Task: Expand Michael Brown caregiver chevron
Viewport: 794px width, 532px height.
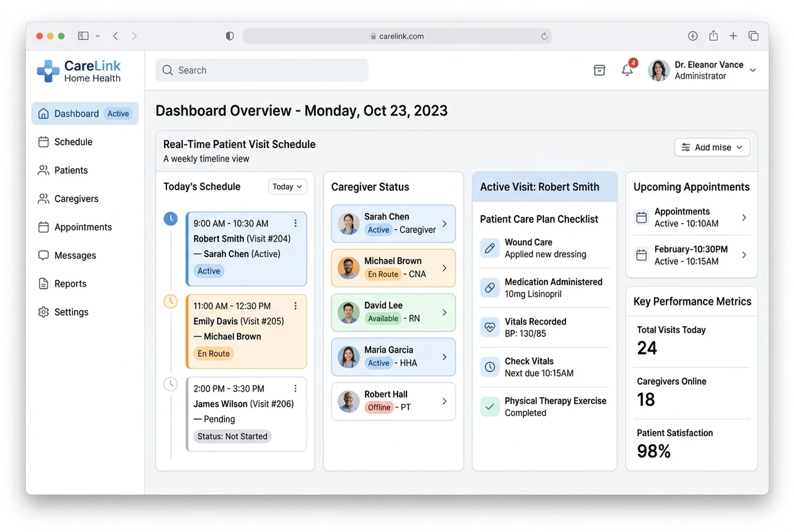Action: 444,268
